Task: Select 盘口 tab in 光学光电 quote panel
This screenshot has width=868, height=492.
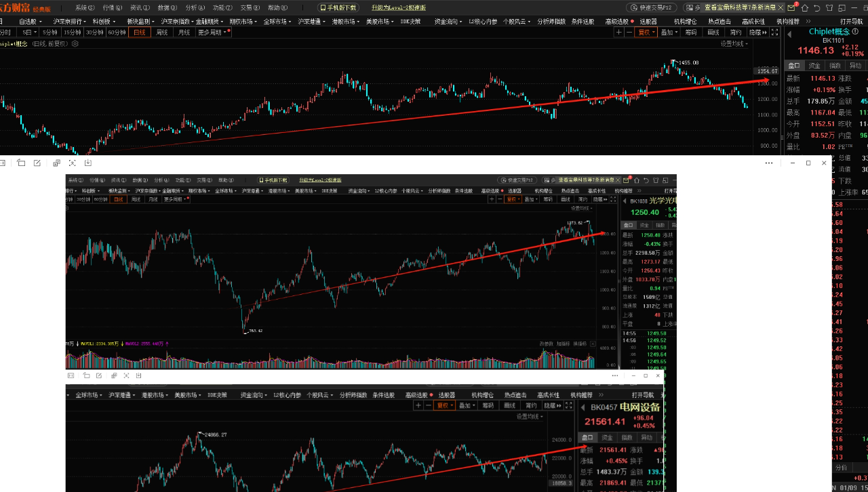Action: point(628,225)
